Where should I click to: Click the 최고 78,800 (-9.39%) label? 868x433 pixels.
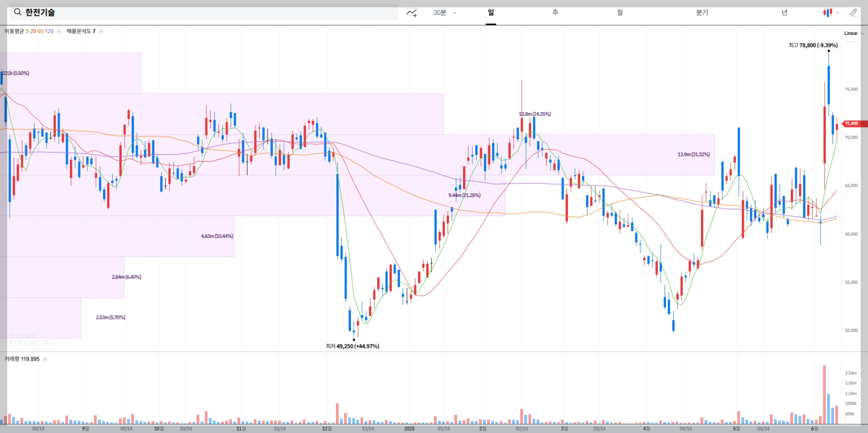coord(813,45)
